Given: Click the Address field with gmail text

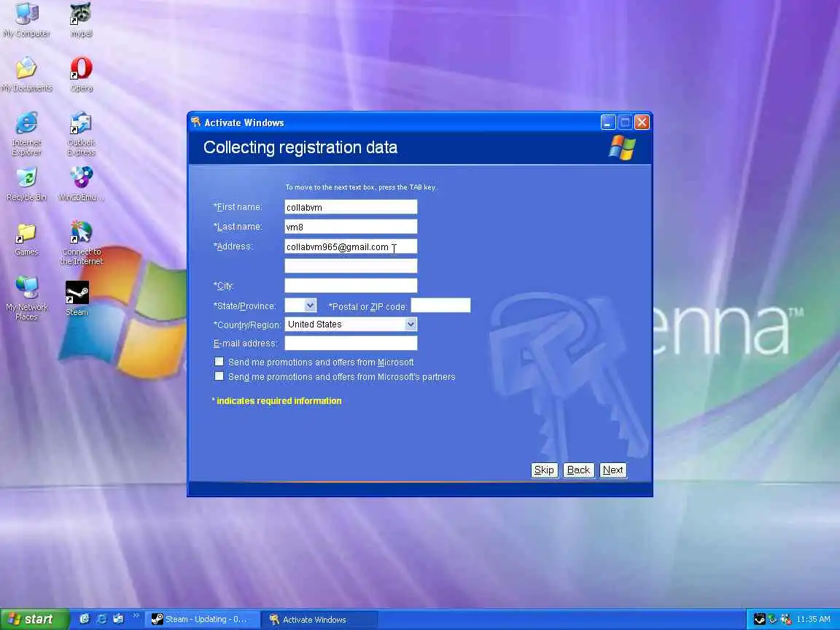Looking at the screenshot, I should [351, 246].
